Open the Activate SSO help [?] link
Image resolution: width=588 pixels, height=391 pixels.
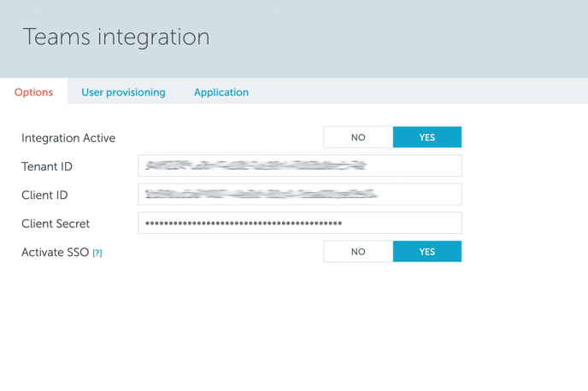point(97,254)
